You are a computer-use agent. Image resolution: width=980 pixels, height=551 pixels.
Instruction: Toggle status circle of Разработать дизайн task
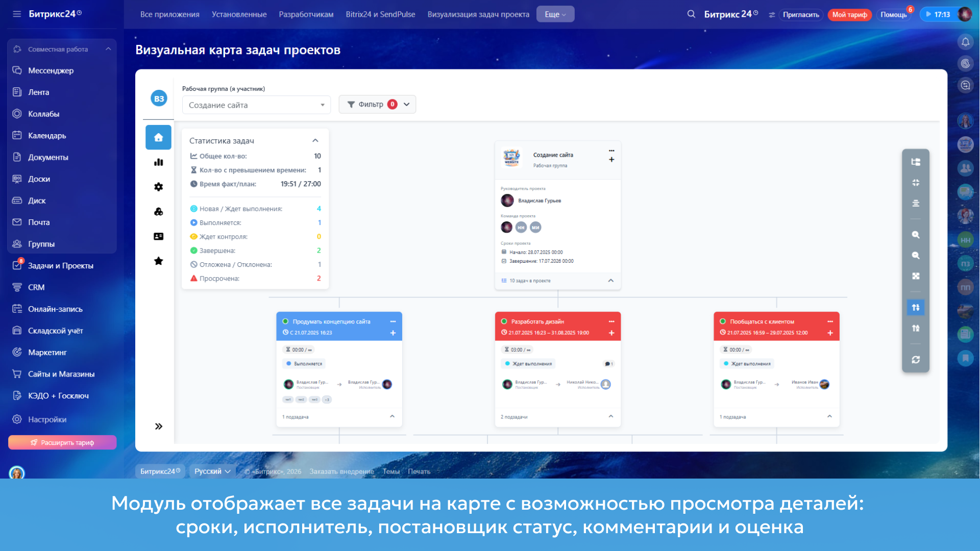504,321
